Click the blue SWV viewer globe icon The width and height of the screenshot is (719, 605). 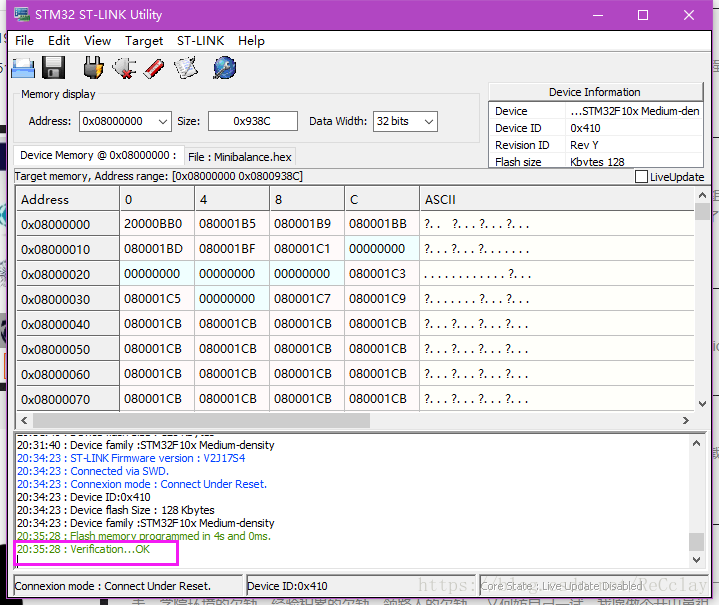point(224,68)
